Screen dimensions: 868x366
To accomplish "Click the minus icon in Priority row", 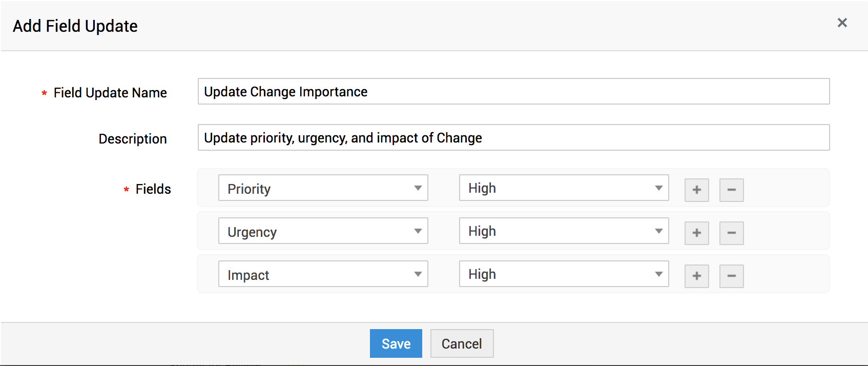I will tap(731, 190).
